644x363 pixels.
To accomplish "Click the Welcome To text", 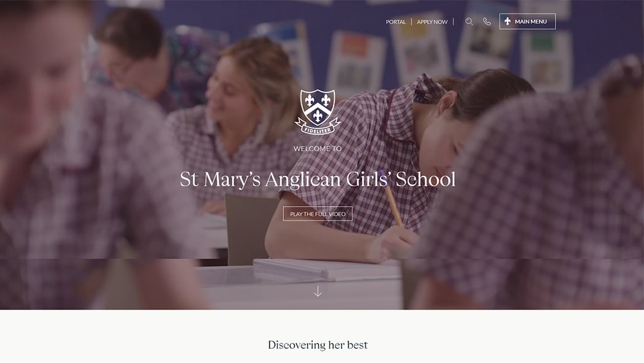I will click(x=318, y=148).
